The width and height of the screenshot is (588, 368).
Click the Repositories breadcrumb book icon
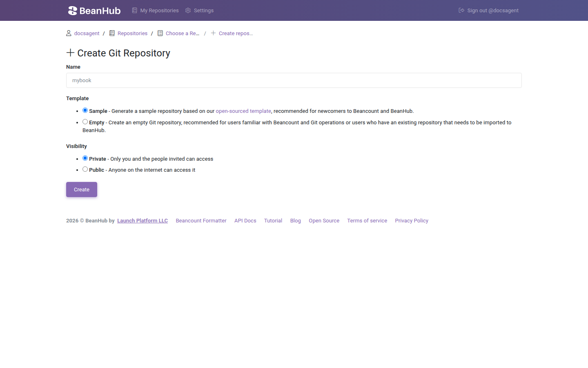(112, 33)
